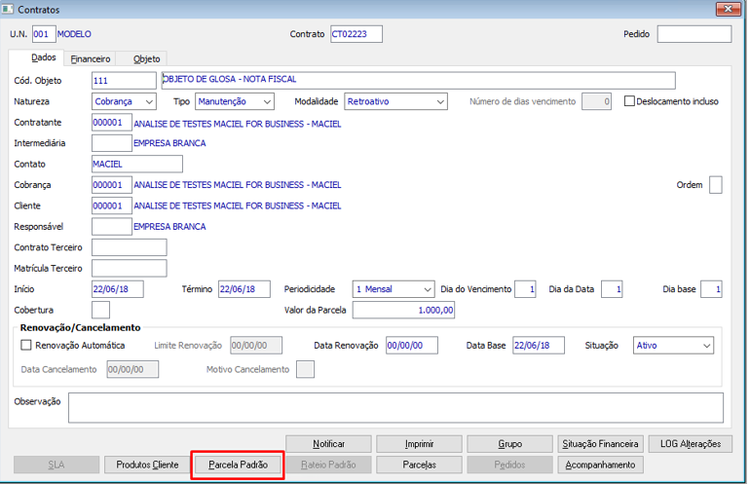The image size is (750, 484).
Task: Click the Cliente code field
Action: (111, 206)
